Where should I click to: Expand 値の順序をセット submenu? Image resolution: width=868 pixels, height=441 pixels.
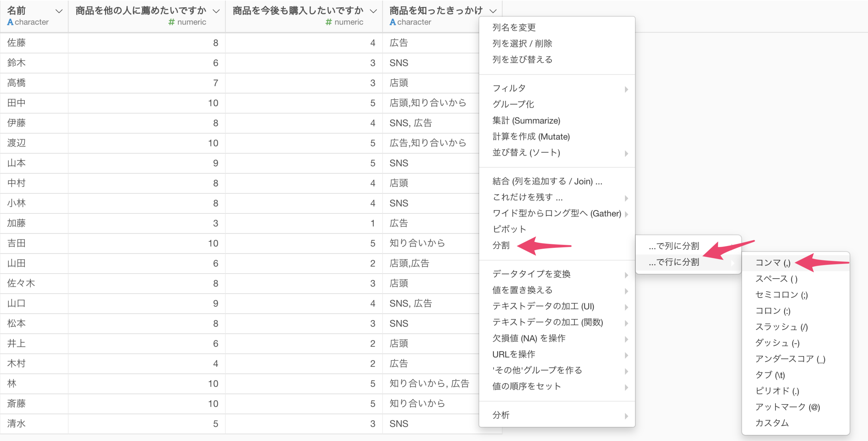[x=557, y=387]
